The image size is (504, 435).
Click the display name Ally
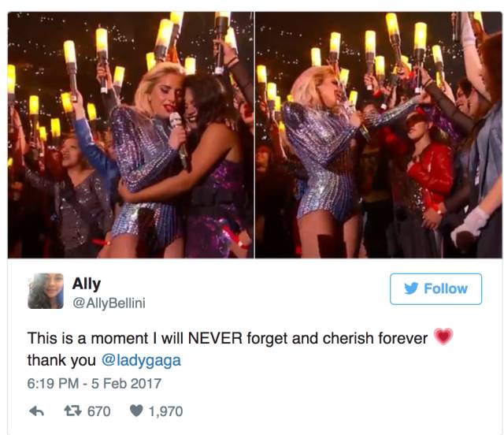(x=87, y=284)
